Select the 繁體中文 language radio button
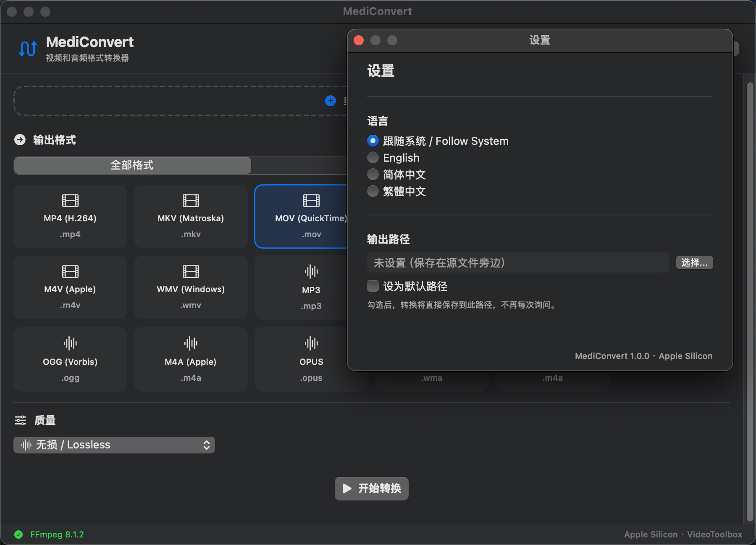This screenshot has height=545, width=756. pos(373,191)
